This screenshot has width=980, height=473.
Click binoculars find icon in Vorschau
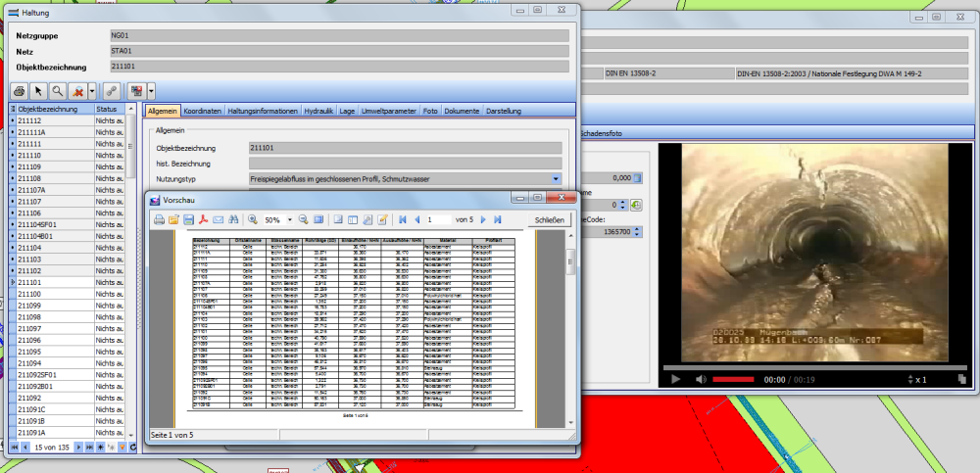[234, 220]
